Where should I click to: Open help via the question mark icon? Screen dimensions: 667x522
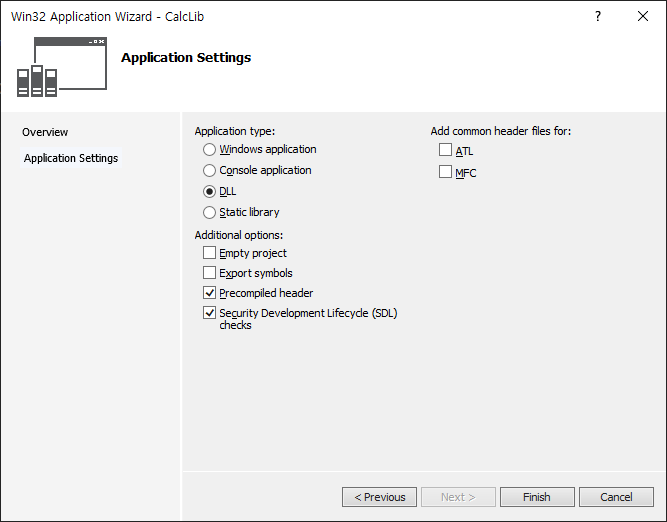coord(598,16)
